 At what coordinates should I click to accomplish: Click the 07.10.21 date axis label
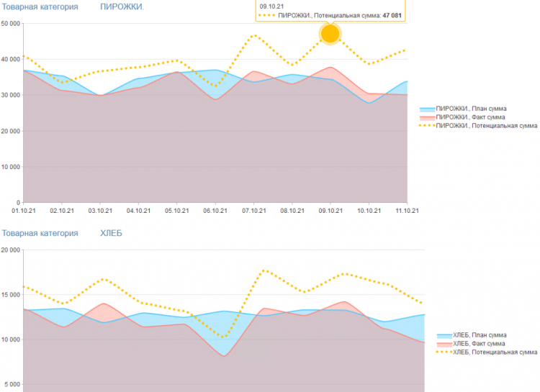pos(254,211)
